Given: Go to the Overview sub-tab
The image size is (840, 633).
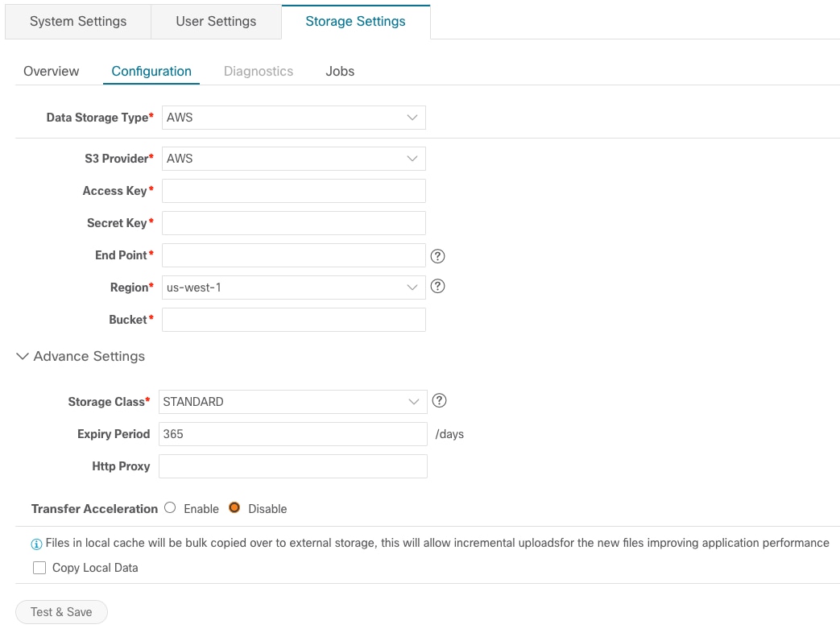Looking at the screenshot, I should click(52, 72).
